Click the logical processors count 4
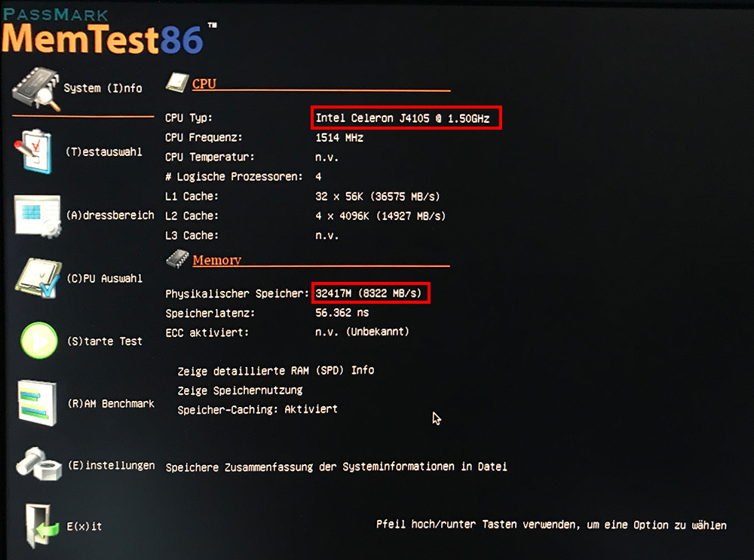The image size is (754, 560). (318, 177)
